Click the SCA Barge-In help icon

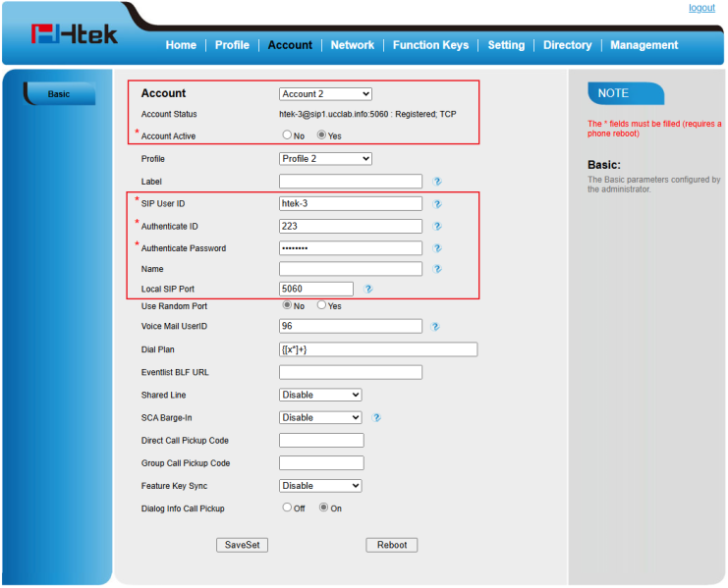(376, 418)
